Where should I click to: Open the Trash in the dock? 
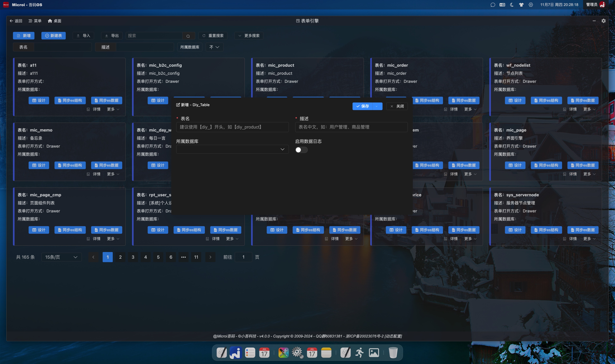pos(393,353)
